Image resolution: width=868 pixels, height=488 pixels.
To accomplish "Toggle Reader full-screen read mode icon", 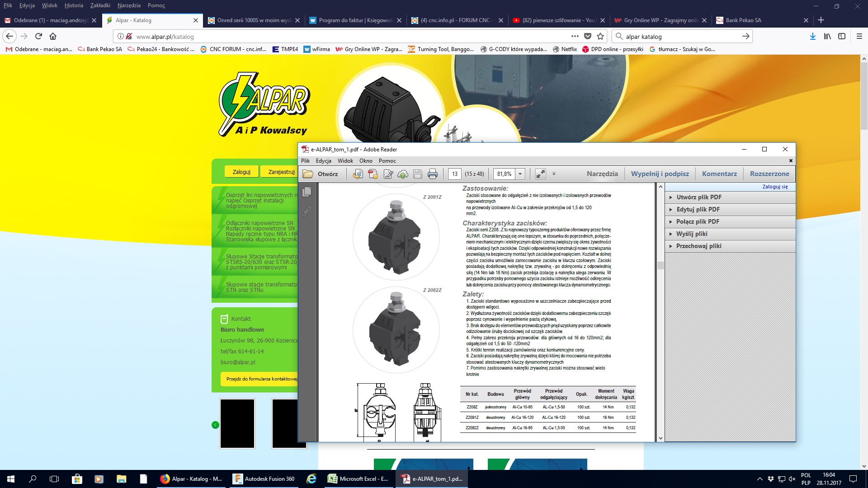I will pos(540,174).
